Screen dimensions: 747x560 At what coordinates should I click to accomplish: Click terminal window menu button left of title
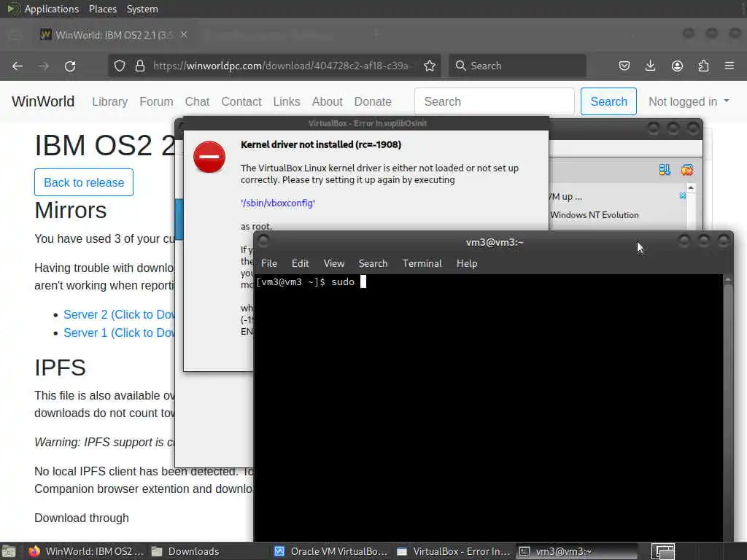pos(263,241)
